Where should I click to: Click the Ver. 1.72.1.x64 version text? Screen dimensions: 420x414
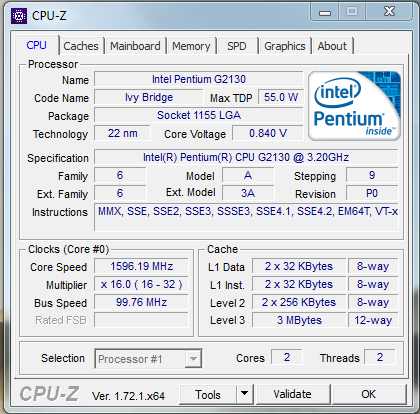pos(128,396)
